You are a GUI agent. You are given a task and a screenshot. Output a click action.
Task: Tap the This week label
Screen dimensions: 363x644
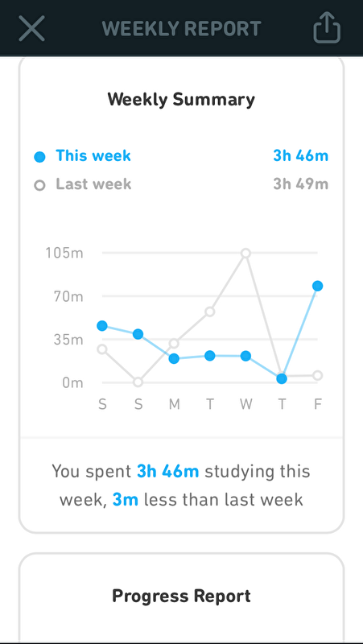tap(93, 155)
